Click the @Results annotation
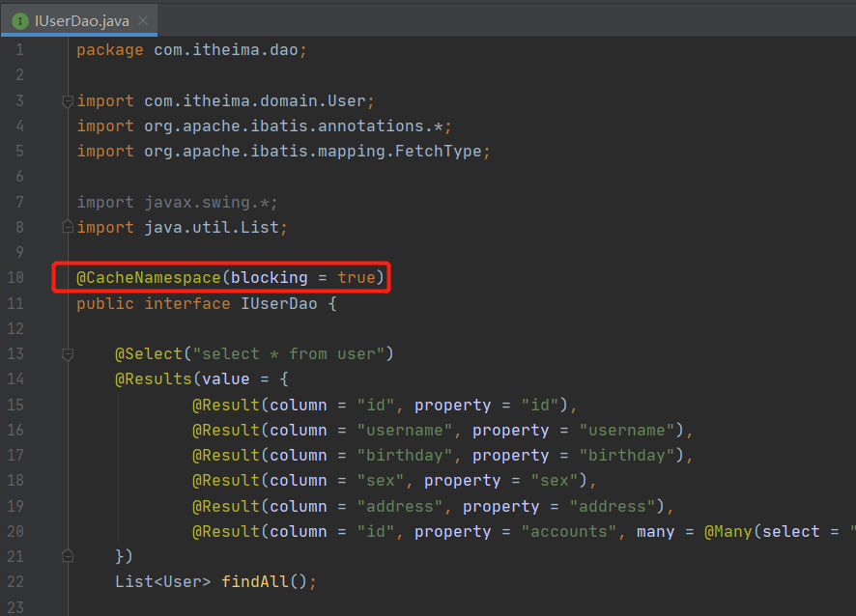This screenshot has height=616, width=856. 154,379
